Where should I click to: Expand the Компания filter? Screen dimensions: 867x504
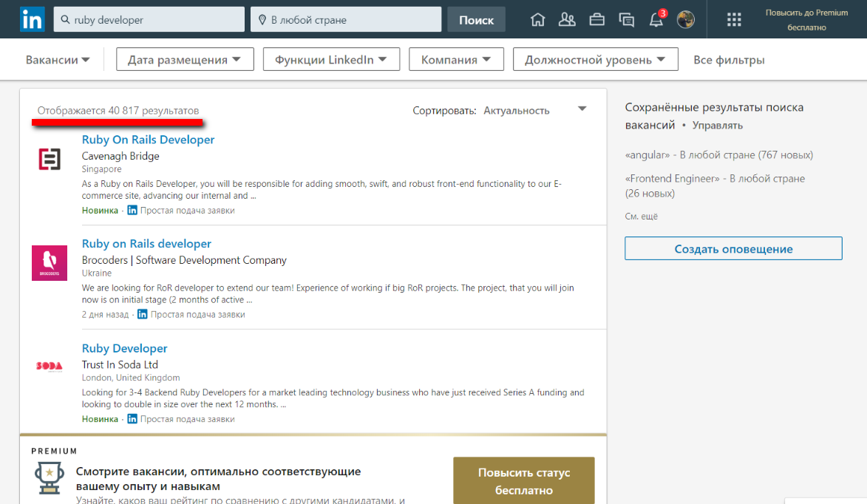(x=456, y=59)
